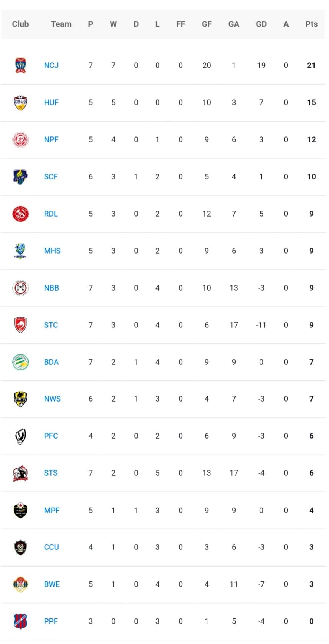This screenshot has height=644, width=329.
Task: Click the Pts column header
Action: click(x=311, y=24)
